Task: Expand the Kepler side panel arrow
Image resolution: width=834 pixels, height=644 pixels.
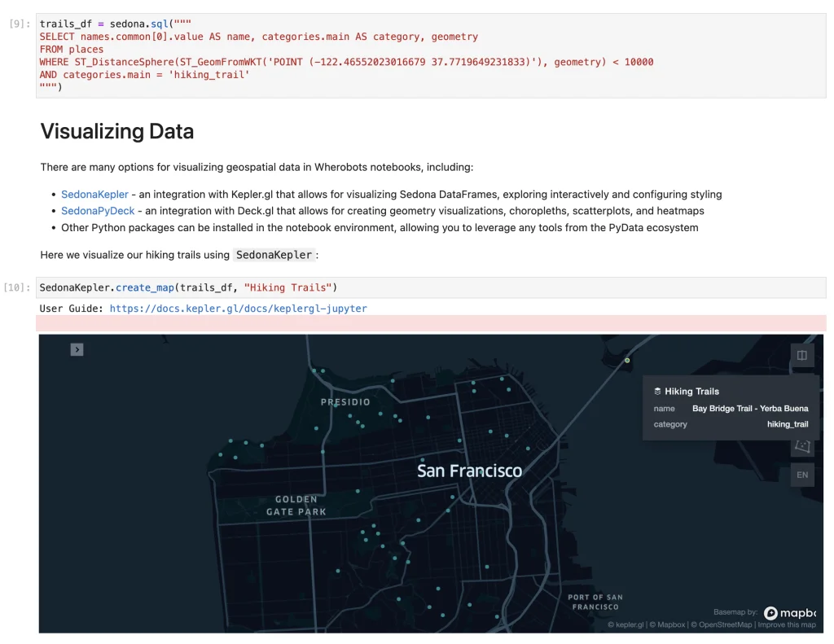Action: (77, 349)
